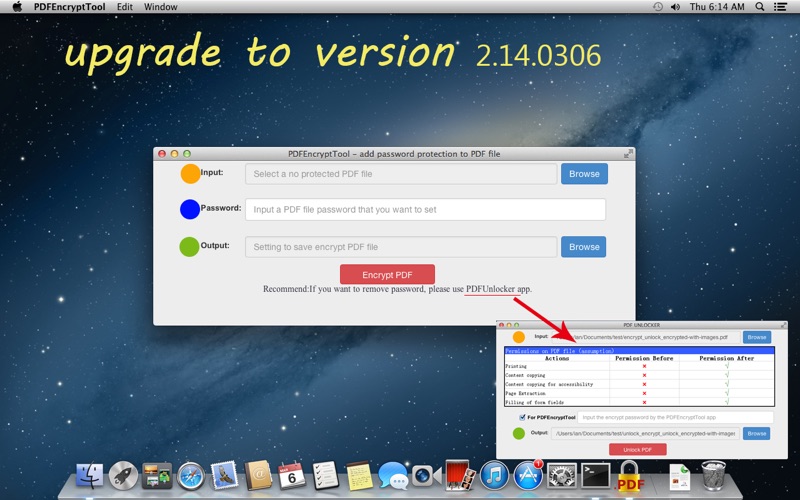Open the Apple menu
This screenshot has height=500, width=800.
pos(17,7)
